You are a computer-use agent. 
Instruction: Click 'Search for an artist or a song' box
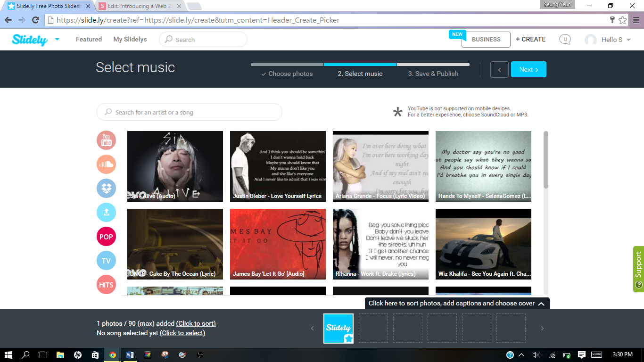pyautogui.click(x=190, y=112)
